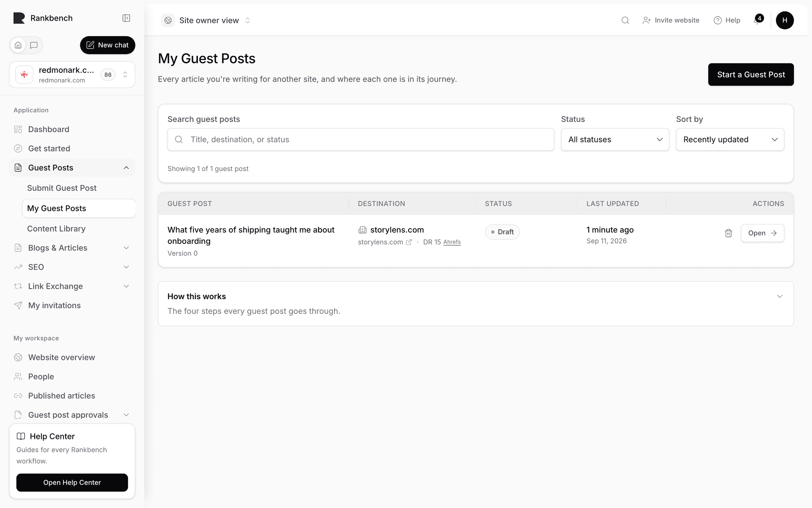The height and width of the screenshot is (508, 812).
Task: Open Get started page
Action: [72, 149]
